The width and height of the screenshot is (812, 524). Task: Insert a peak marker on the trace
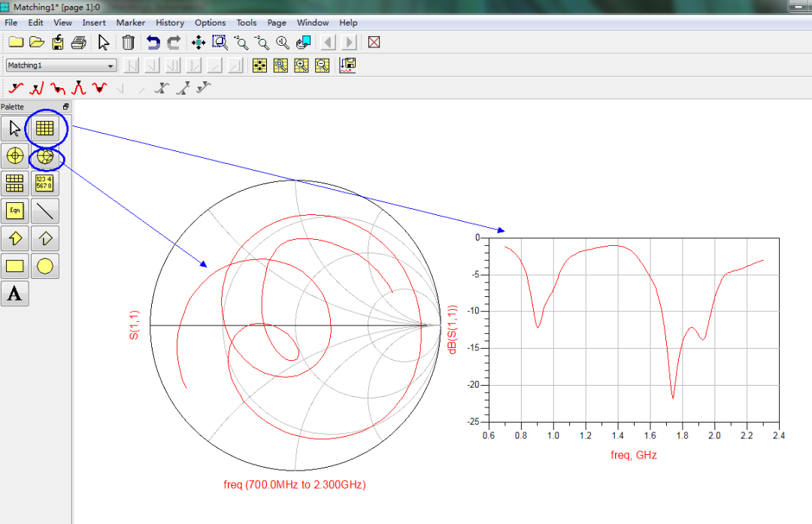point(78,88)
